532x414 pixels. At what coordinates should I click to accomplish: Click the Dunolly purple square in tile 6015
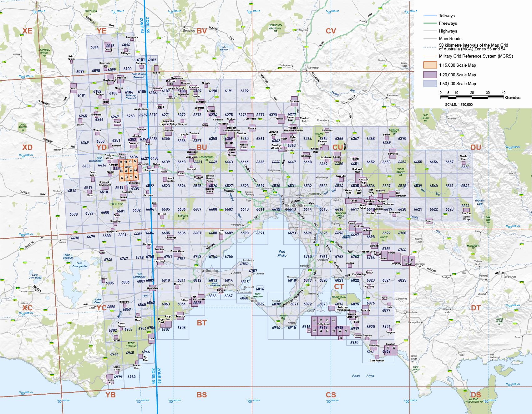[108, 45]
